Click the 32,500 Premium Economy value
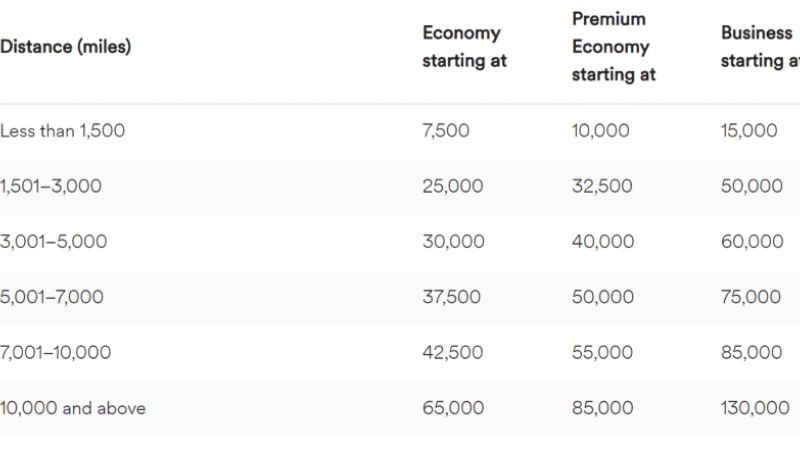This screenshot has height=450, width=800. [602, 186]
